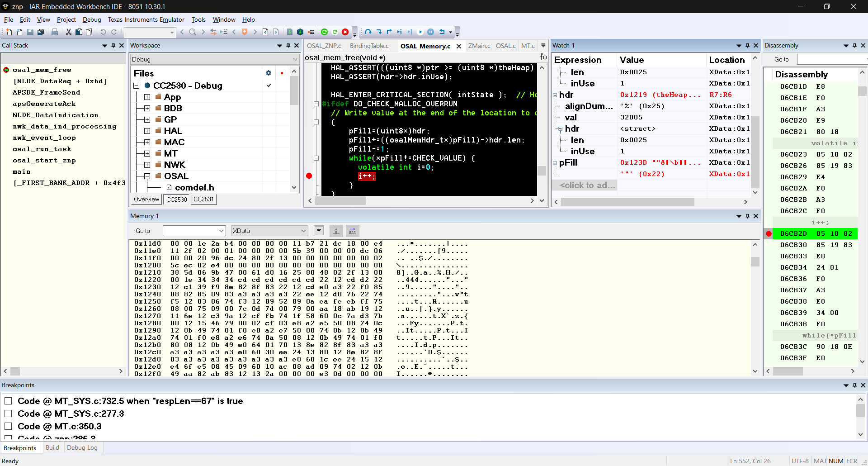
Task: Toggle breakpoint using the toolbar icon
Action: pos(311,32)
